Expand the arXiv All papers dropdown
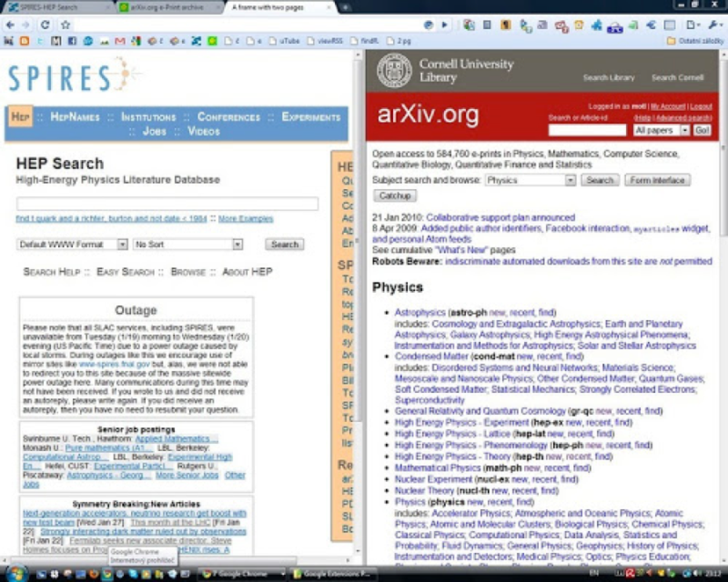The height and width of the screenshot is (582, 728). pos(662,130)
